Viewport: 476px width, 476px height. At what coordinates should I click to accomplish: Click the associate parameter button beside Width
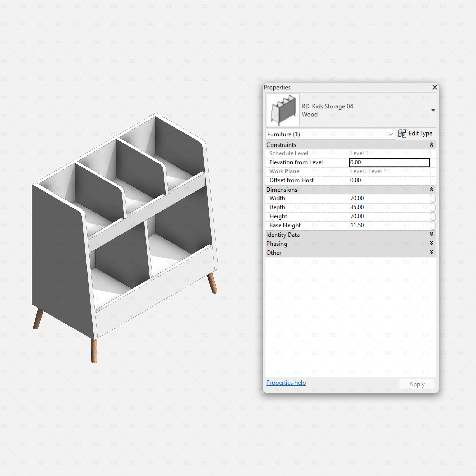(433, 198)
